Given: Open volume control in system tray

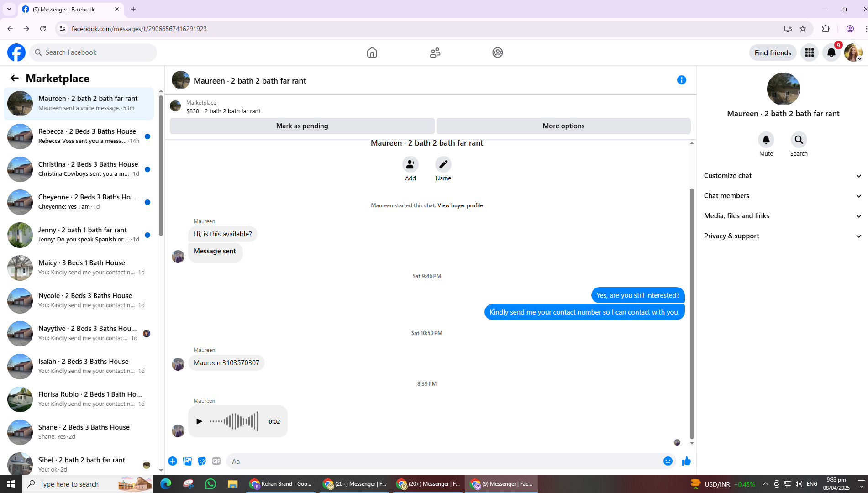Looking at the screenshot, I should tap(798, 484).
